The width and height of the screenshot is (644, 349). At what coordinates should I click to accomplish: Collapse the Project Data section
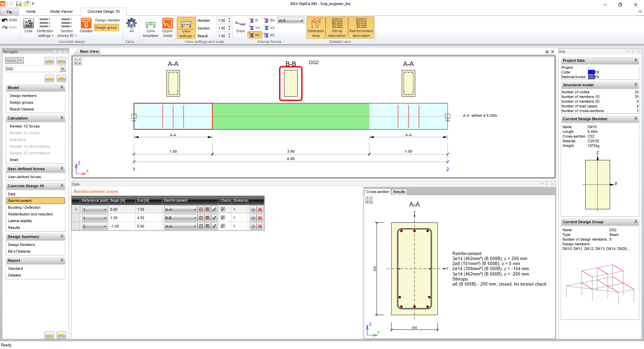pyautogui.click(x=636, y=60)
